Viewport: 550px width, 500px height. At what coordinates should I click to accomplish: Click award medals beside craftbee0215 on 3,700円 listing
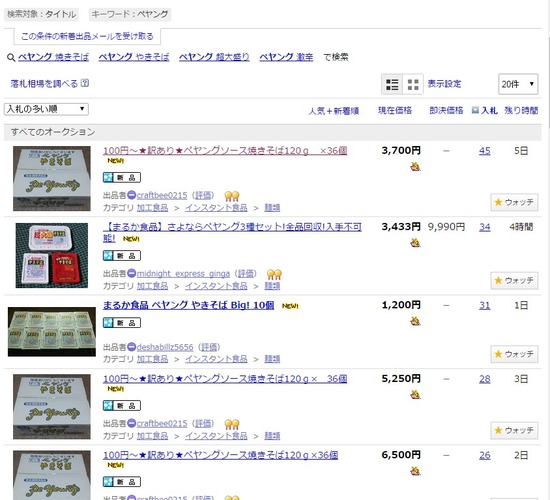232,196
